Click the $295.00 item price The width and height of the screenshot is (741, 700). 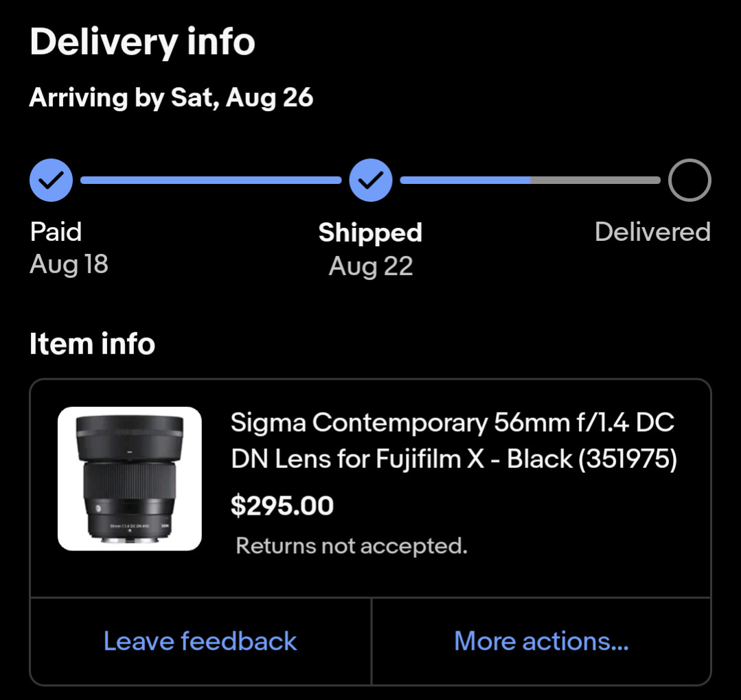click(282, 506)
